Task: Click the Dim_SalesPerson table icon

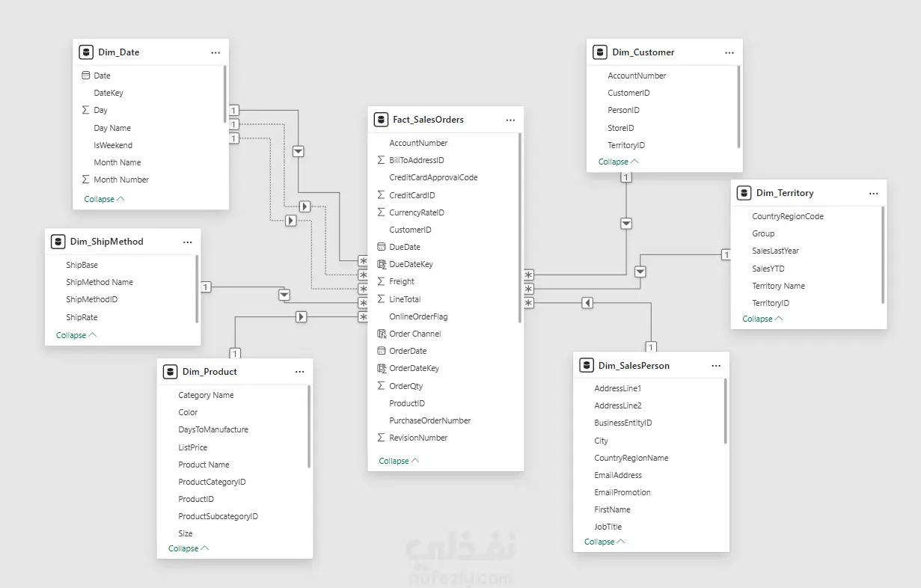Action: [x=587, y=366]
